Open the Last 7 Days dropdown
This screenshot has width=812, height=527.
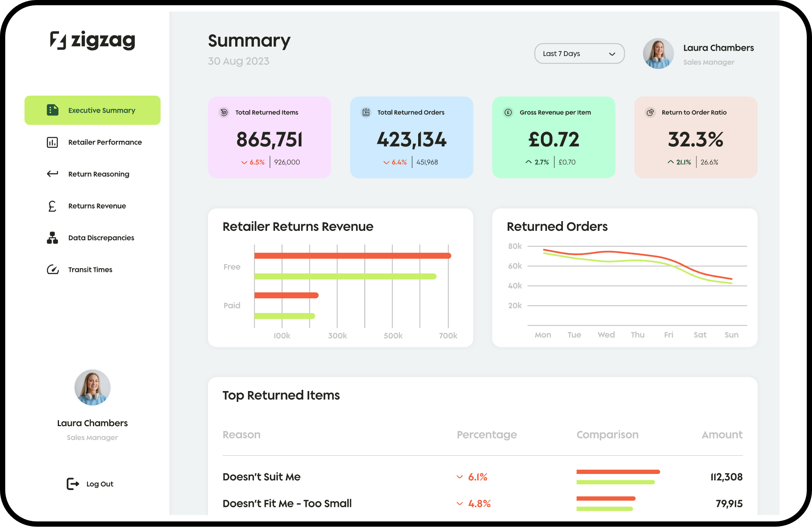click(579, 53)
